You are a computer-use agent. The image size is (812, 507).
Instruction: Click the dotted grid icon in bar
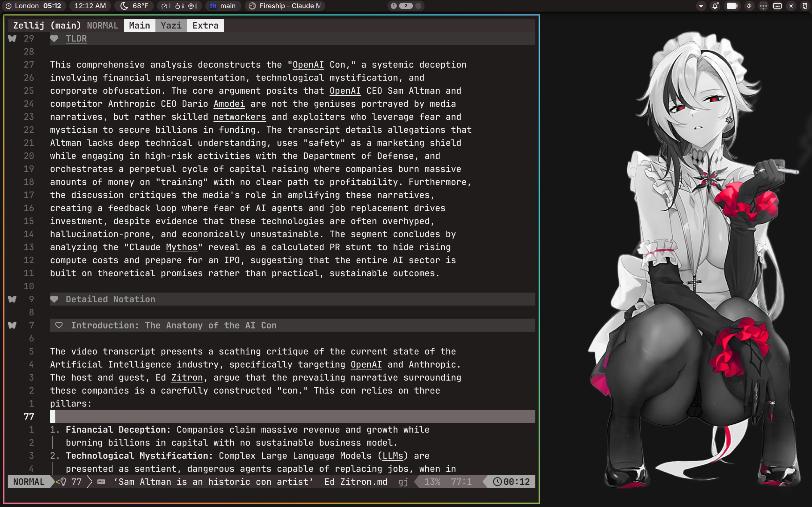[763, 6]
